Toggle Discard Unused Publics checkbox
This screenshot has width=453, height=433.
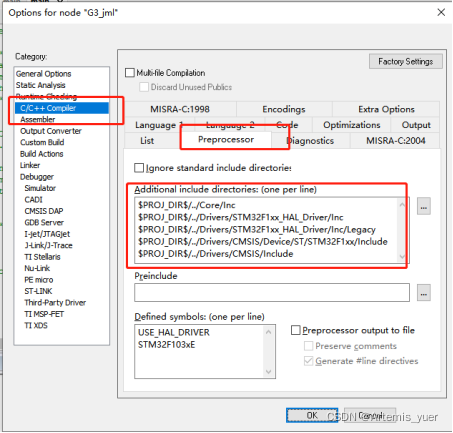click(x=144, y=87)
